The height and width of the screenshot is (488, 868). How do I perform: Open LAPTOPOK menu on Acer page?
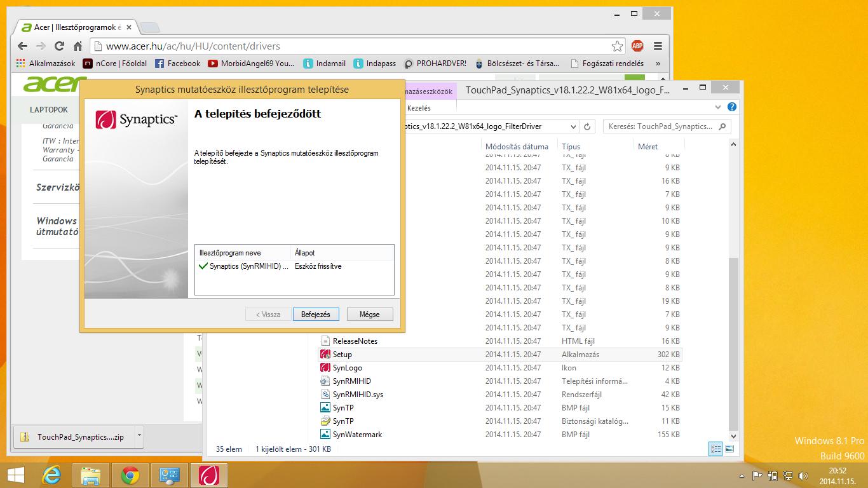point(49,110)
